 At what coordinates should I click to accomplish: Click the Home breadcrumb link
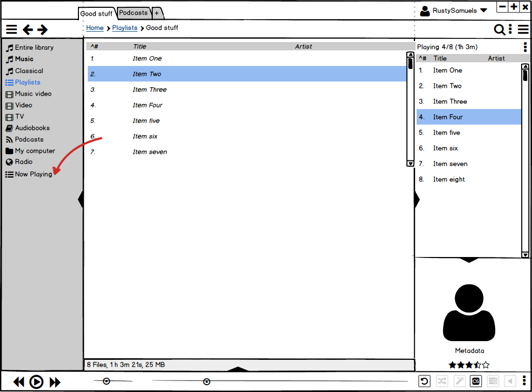tap(95, 28)
